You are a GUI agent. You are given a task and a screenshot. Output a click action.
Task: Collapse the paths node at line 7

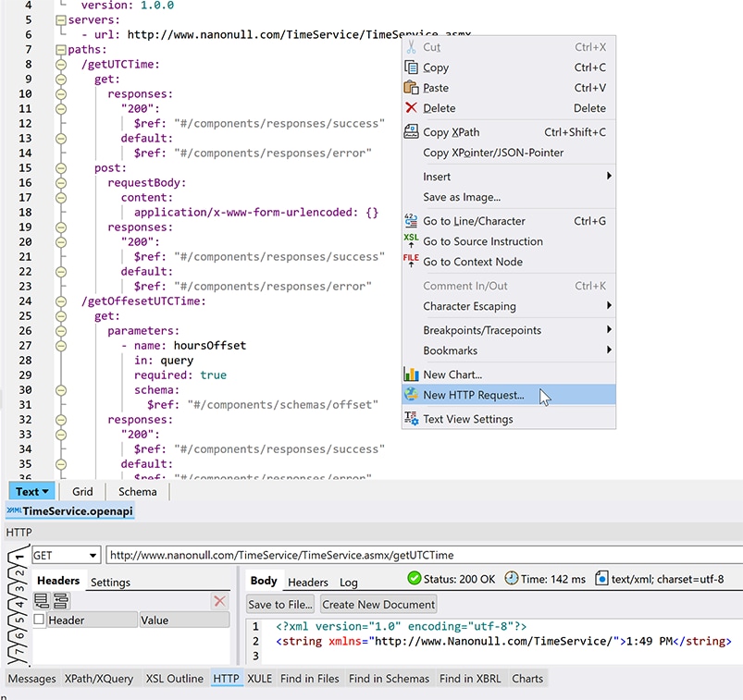(x=61, y=50)
